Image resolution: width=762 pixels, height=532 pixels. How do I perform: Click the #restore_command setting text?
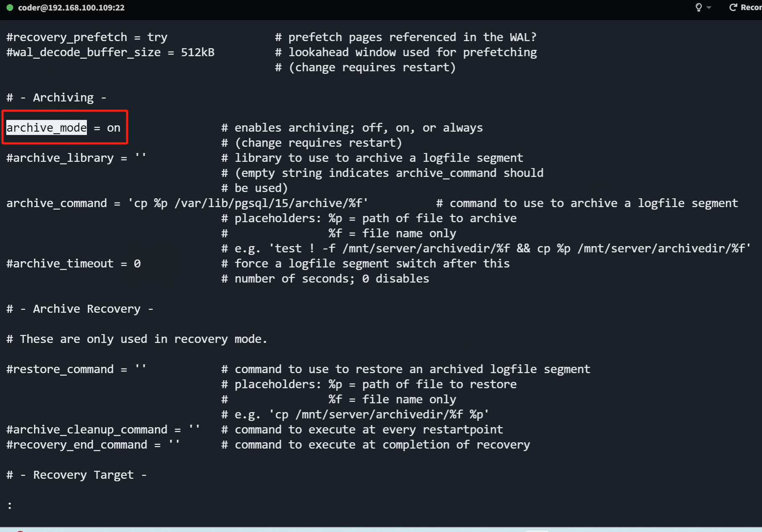pos(76,369)
